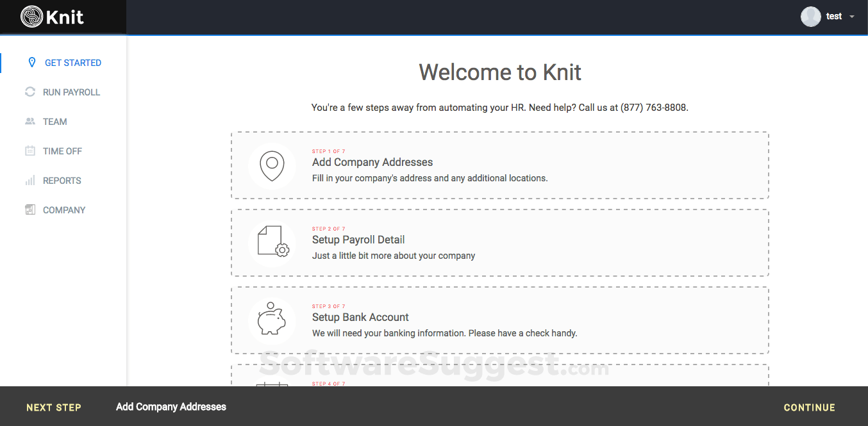
Task: Click the location pin icon on Step 1
Action: pos(272,165)
